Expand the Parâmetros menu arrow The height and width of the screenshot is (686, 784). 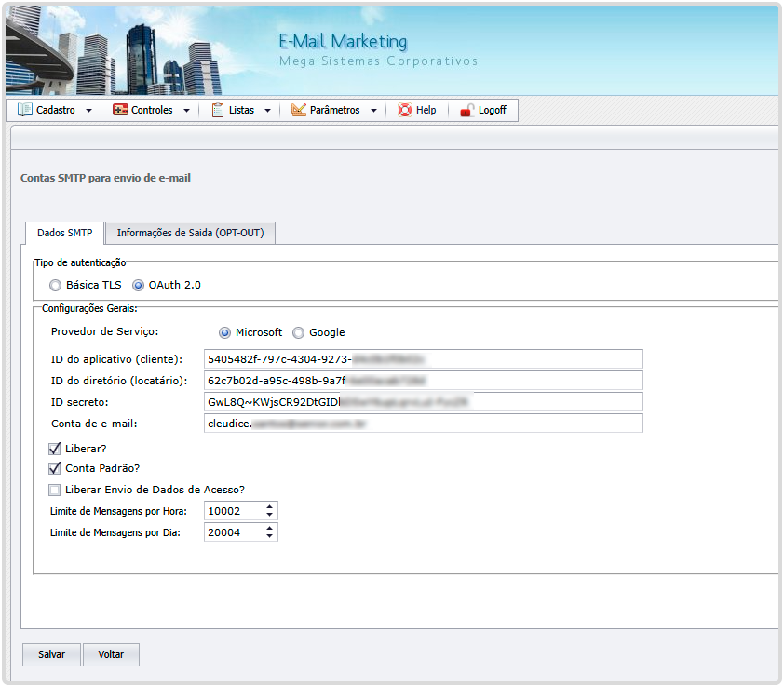point(373,111)
